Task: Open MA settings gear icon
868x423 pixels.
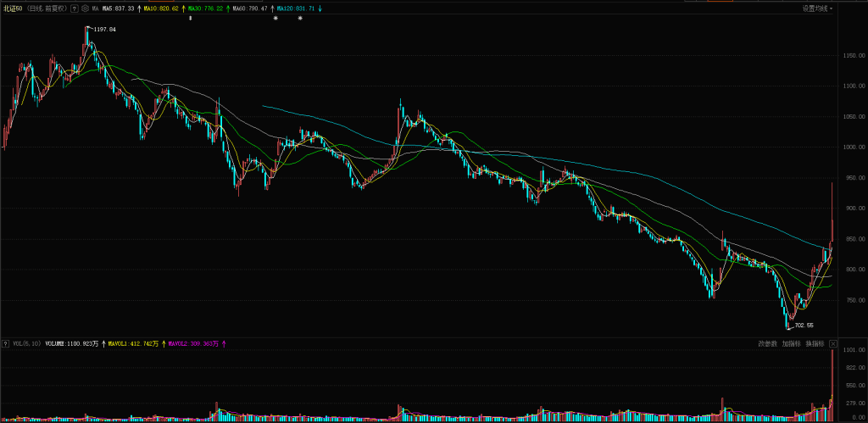Action: 85,8
